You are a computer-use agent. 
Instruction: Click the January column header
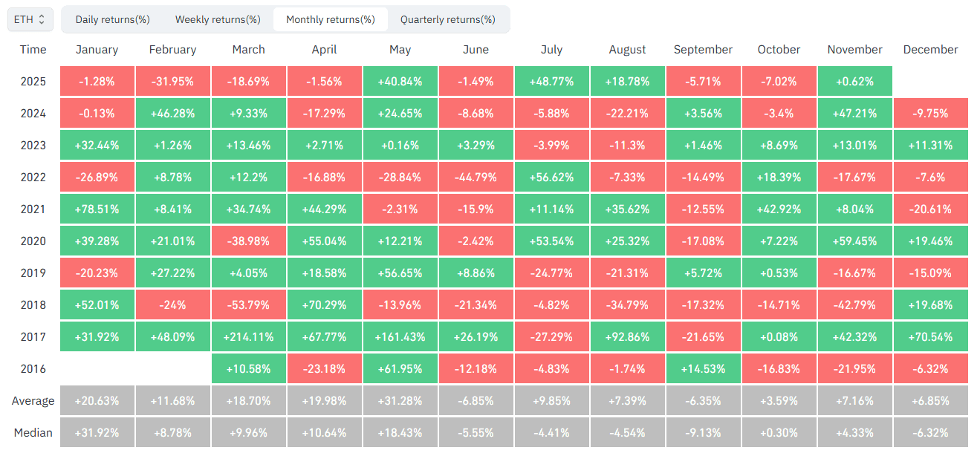tap(97, 50)
